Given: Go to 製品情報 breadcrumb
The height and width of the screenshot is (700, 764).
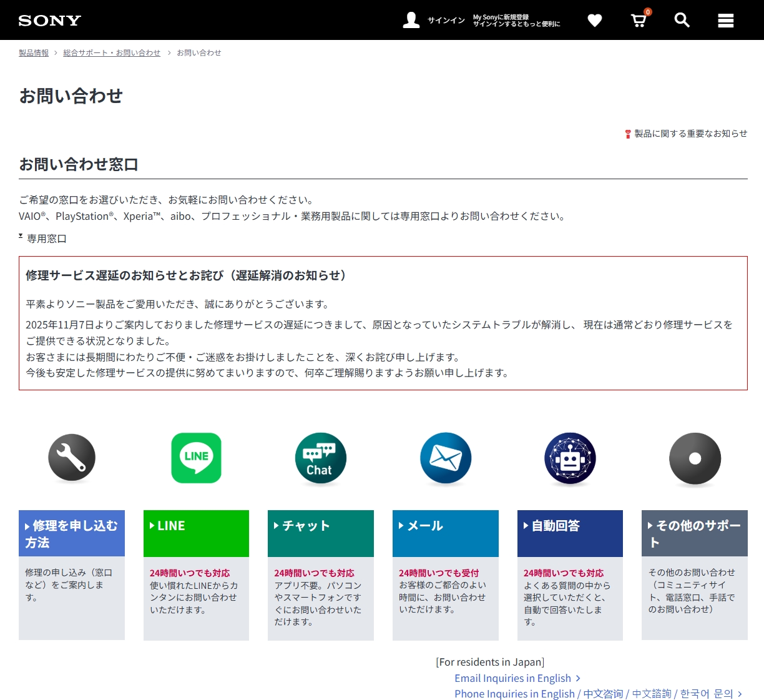Looking at the screenshot, I should click(34, 53).
